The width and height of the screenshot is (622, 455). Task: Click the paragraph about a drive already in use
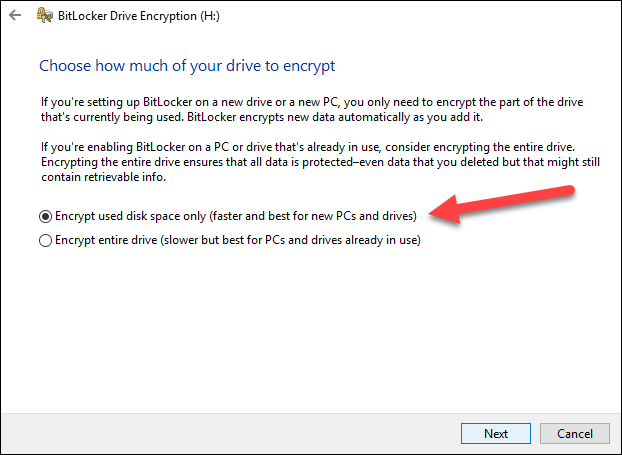tap(321, 162)
